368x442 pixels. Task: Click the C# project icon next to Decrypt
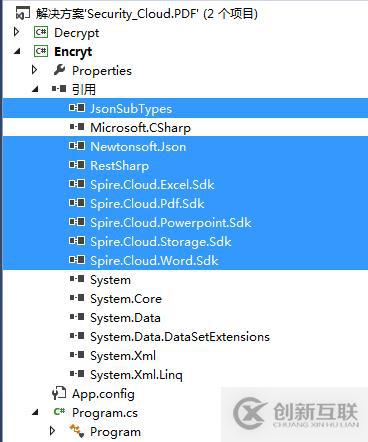coord(41,32)
